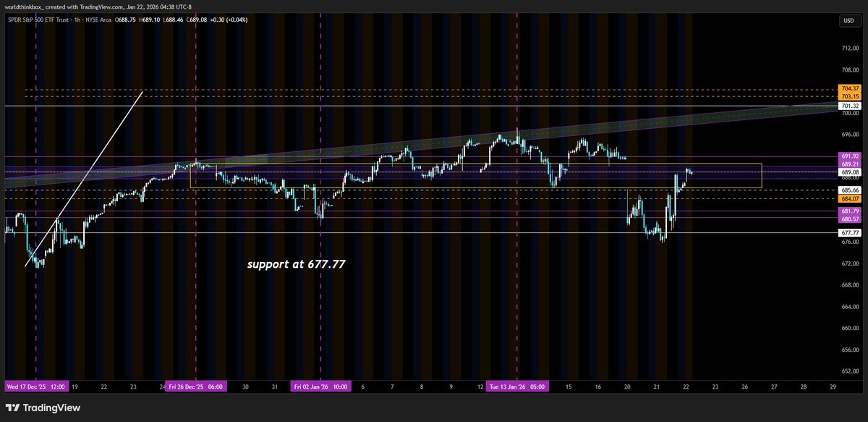
Task: Click the 26 date label on time axis
Action: click(x=744, y=387)
